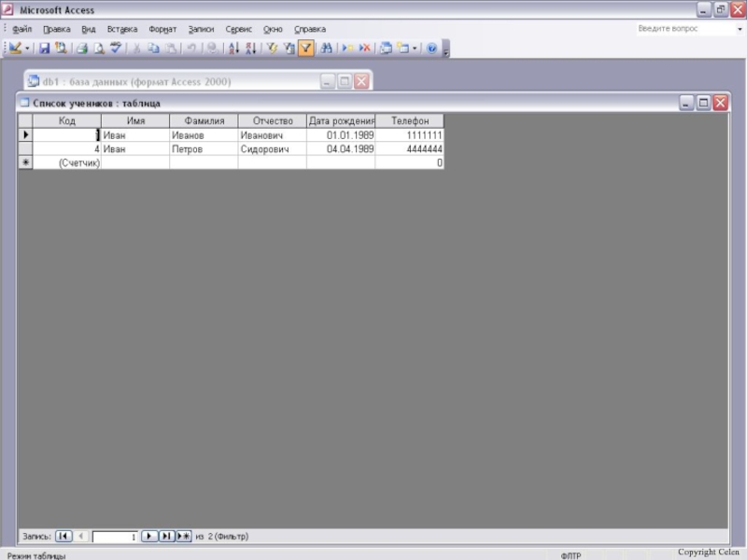
Task: Go to previous record navigation button
Action: tap(81, 536)
